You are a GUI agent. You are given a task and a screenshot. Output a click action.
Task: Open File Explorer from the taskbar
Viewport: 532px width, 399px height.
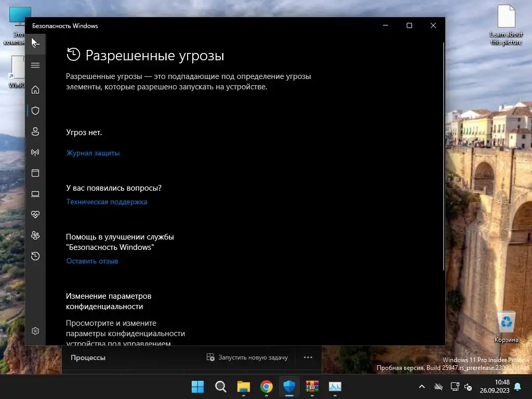(244, 387)
